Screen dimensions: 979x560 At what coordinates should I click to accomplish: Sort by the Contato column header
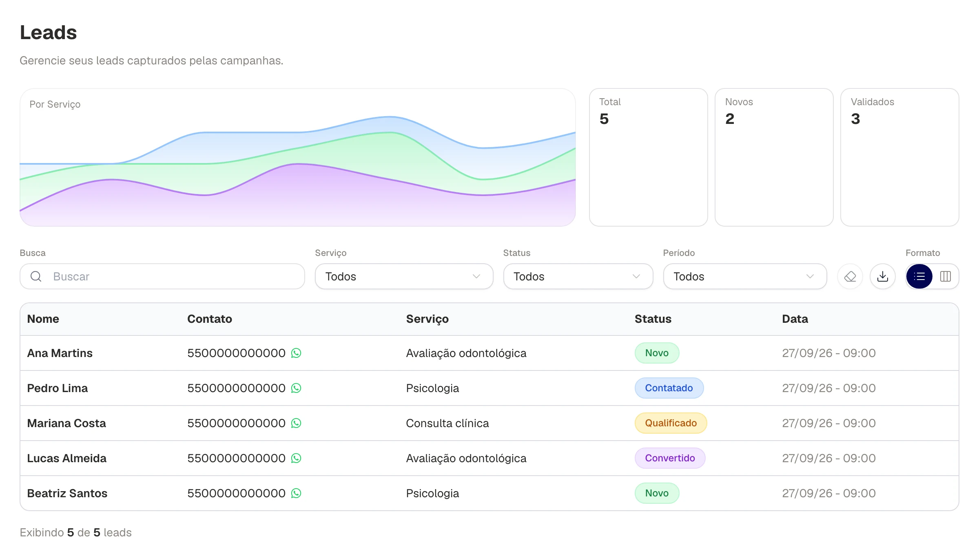(210, 319)
